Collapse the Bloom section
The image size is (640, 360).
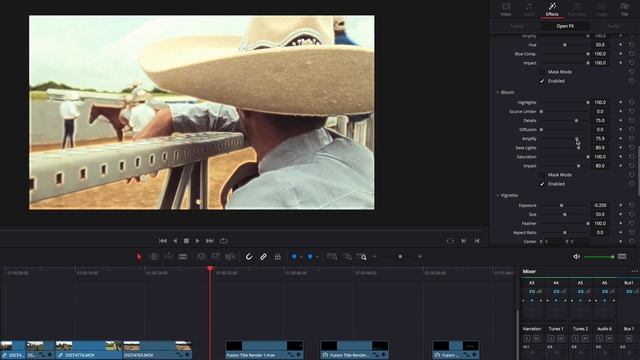498,93
